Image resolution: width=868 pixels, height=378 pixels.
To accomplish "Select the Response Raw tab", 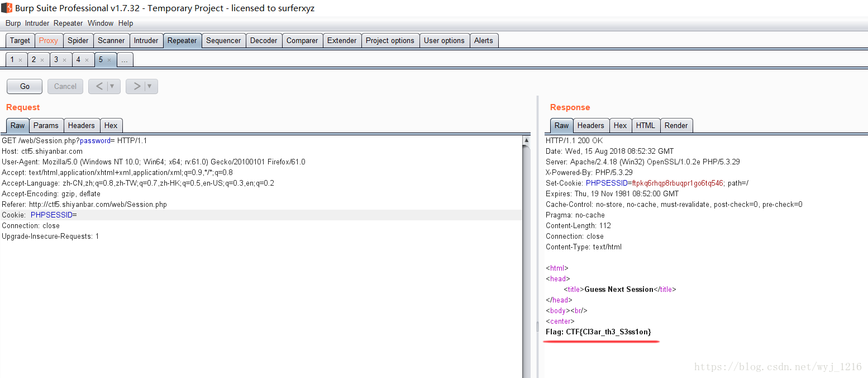I will [561, 125].
